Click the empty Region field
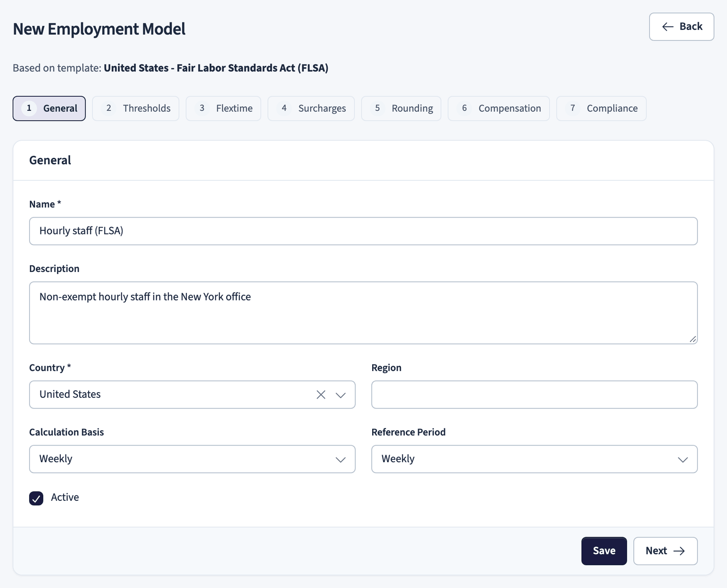The width and height of the screenshot is (727, 588). pyautogui.click(x=534, y=395)
